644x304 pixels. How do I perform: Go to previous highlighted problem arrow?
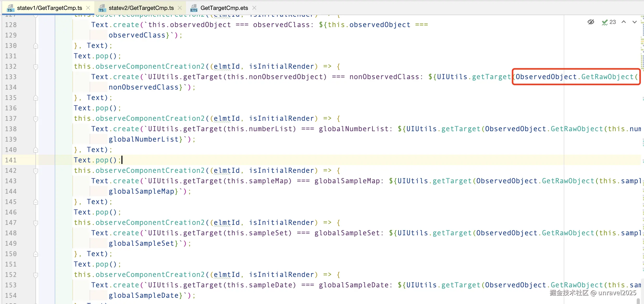point(624,22)
